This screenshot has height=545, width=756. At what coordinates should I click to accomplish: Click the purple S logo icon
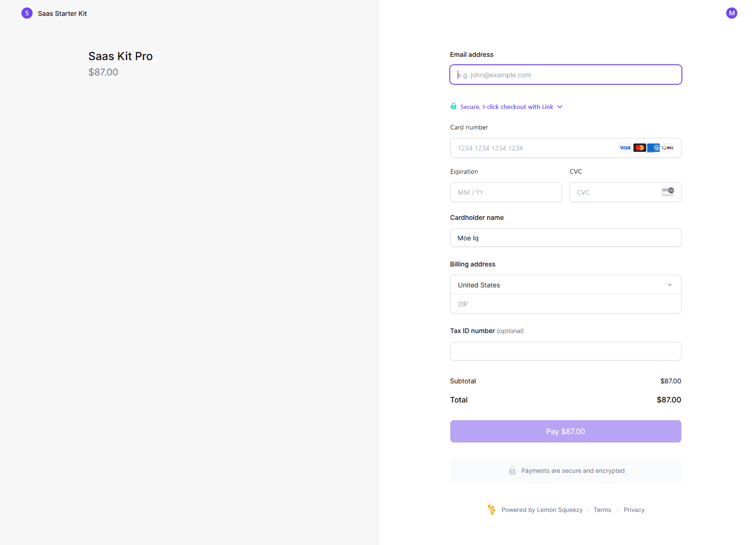tap(27, 13)
